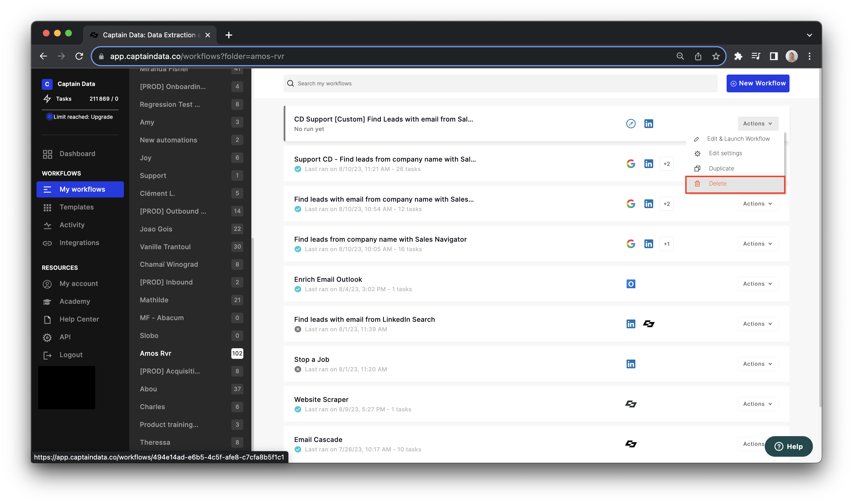
Task: Open Actions dropdown for LinkedIn Search workflow
Action: (758, 324)
